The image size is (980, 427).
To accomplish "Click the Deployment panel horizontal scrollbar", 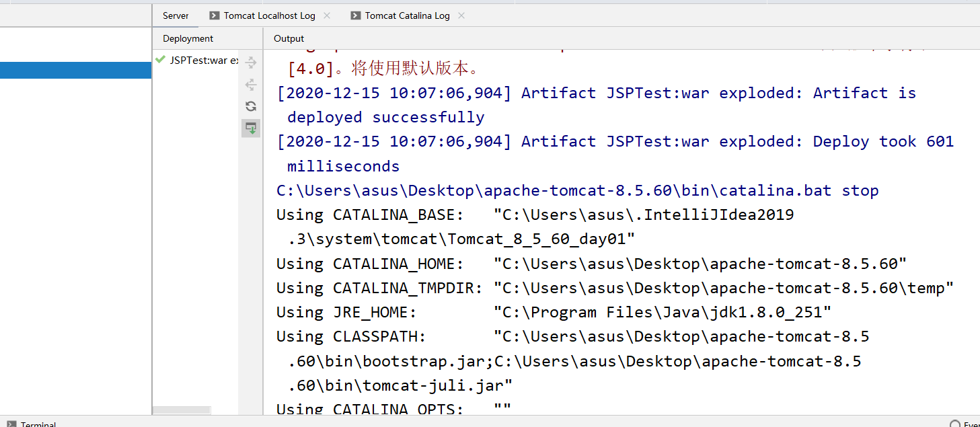I will click(182, 410).
